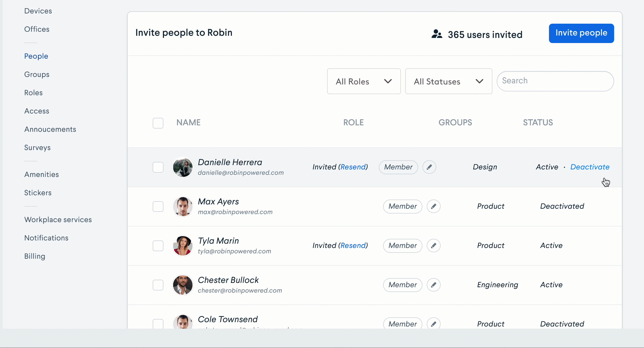Viewport: 644px width, 348px height.
Task: Click Cole Townsend's Member role pill
Action: tap(403, 323)
